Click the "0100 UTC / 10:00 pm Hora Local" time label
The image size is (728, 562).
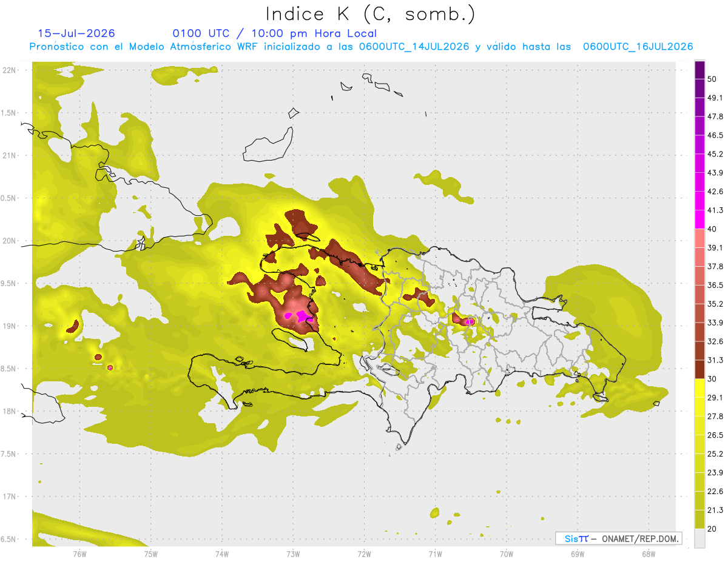[275, 33]
